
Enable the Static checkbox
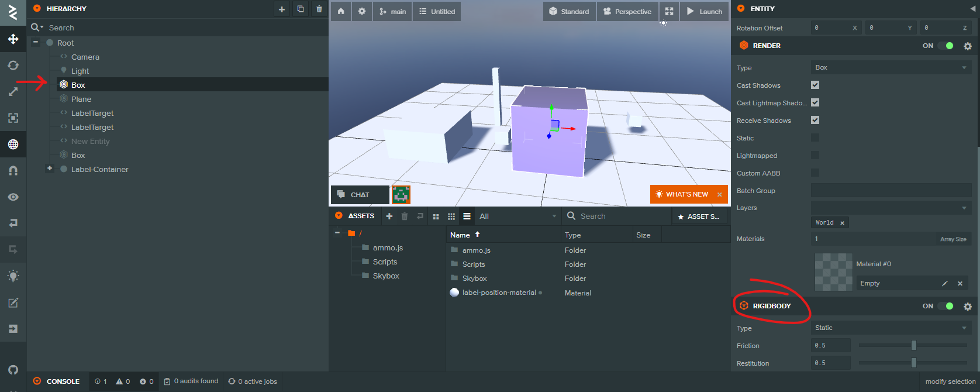click(x=815, y=138)
